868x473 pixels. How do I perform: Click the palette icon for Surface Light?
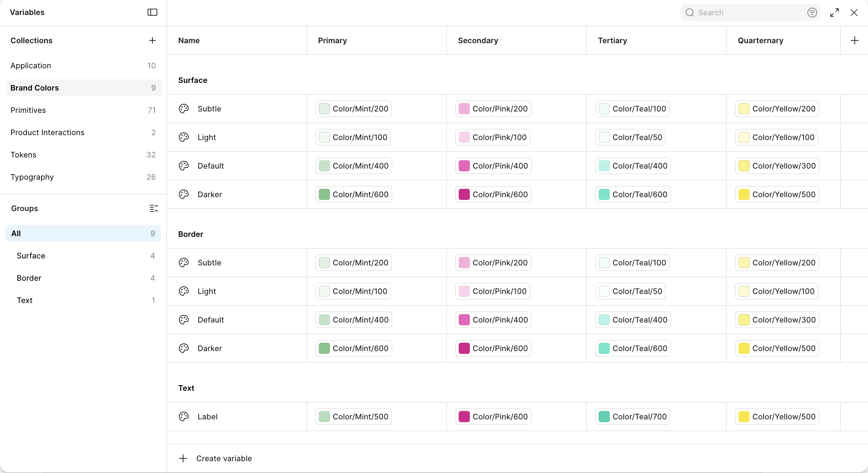(x=184, y=137)
